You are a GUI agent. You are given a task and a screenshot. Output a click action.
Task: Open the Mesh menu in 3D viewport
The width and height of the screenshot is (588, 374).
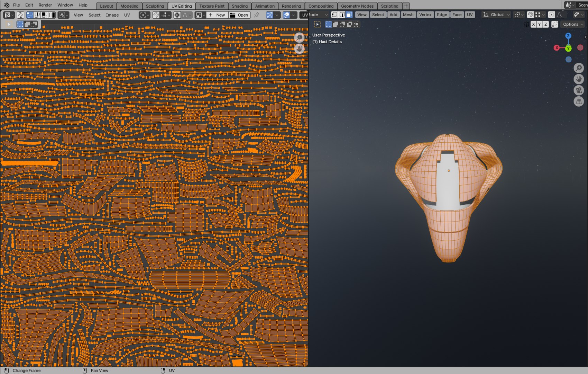408,15
